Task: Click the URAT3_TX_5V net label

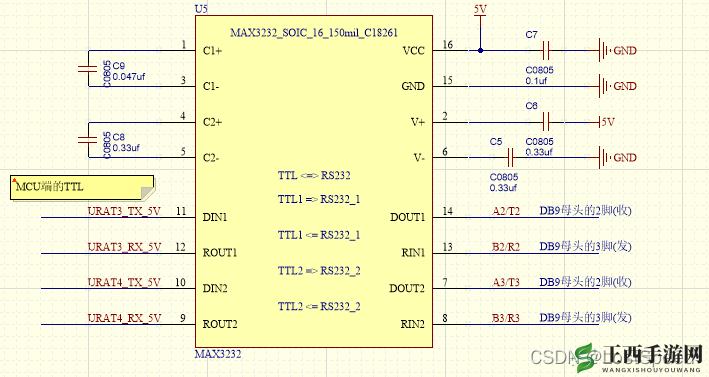Action: point(124,211)
